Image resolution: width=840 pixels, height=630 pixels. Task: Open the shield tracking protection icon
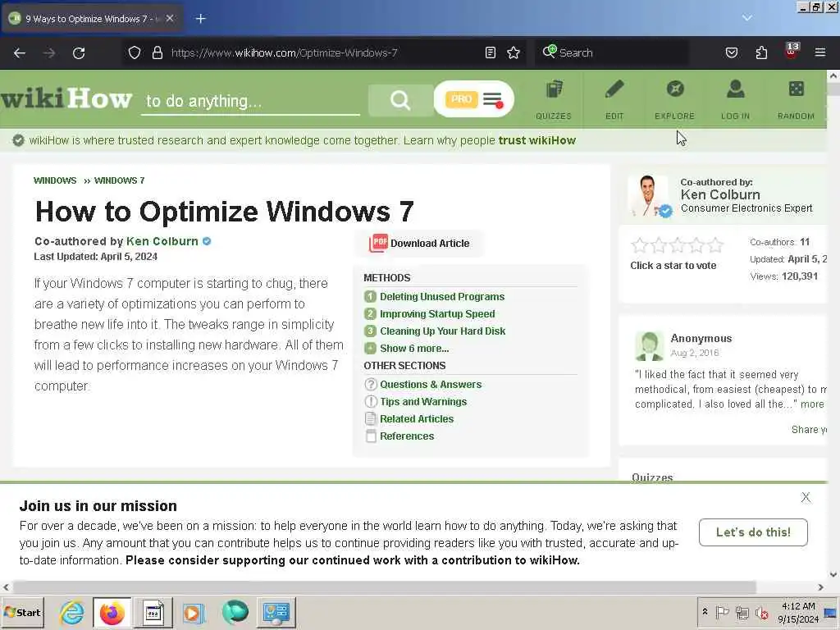click(x=135, y=52)
